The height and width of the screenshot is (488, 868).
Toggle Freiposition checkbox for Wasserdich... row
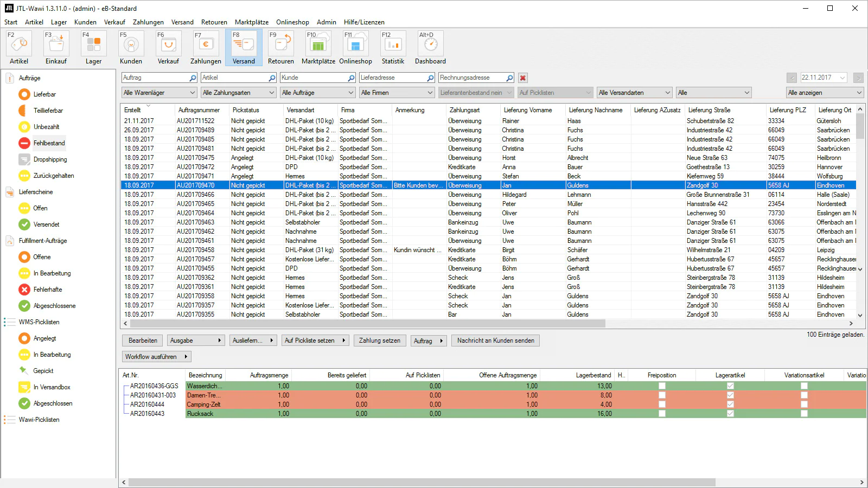[x=662, y=386]
